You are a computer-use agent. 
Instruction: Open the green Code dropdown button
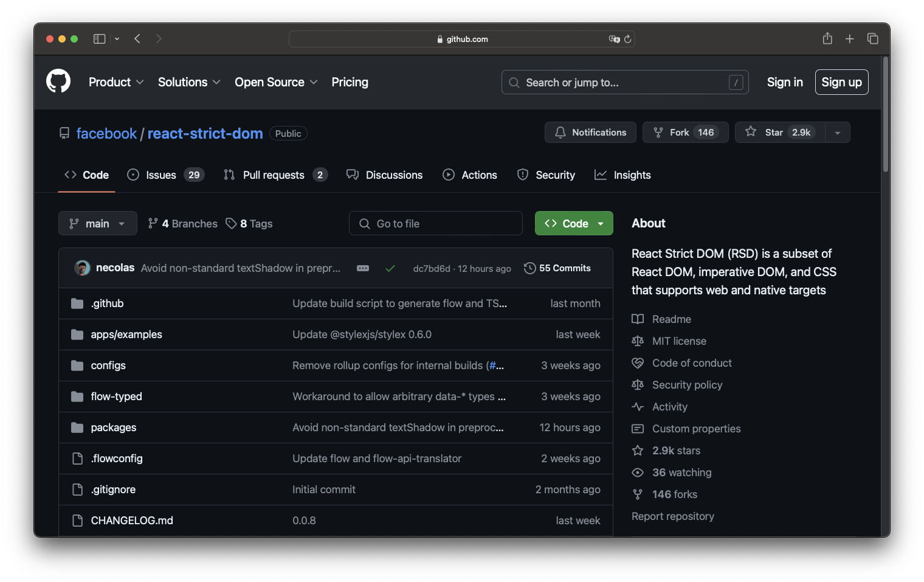(x=574, y=223)
